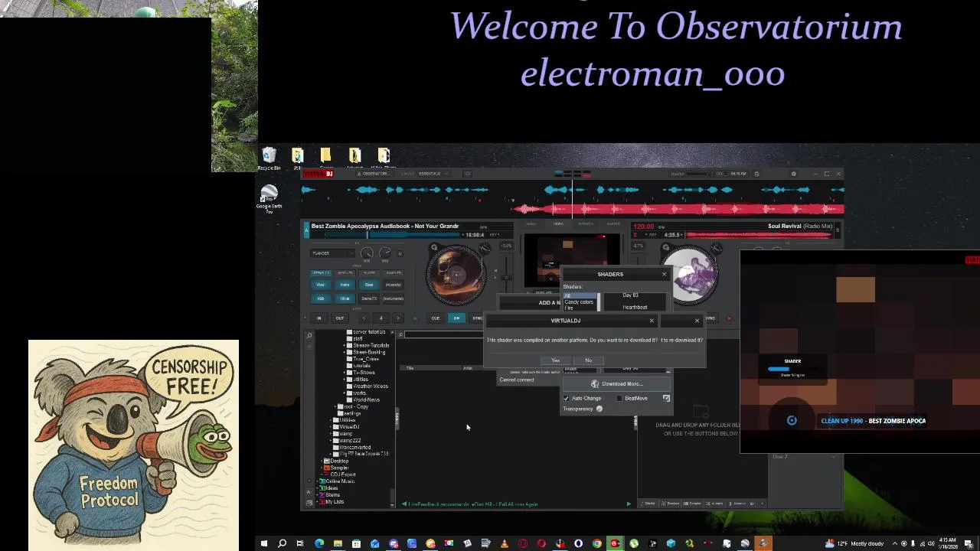This screenshot has width=980, height=551.
Task: Toggle the HiHat stem pad
Action: pyautogui.click(x=345, y=298)
